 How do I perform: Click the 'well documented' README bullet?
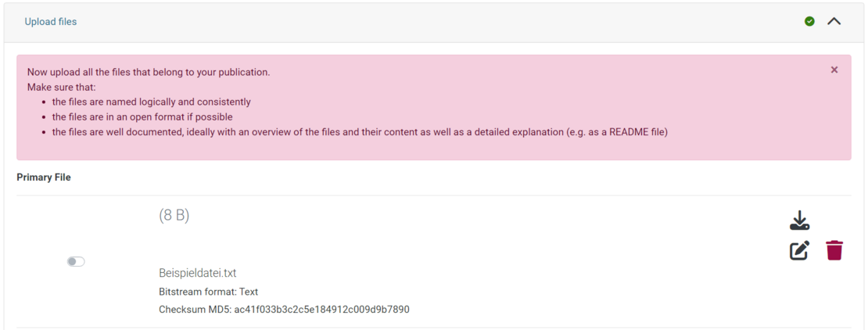pos(360,132)
